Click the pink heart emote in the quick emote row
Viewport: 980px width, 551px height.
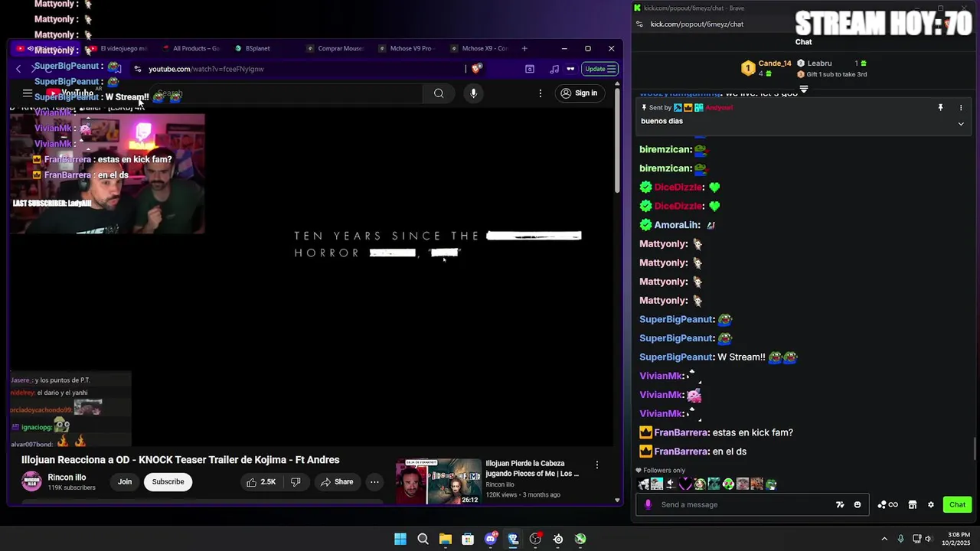[684, 484]
